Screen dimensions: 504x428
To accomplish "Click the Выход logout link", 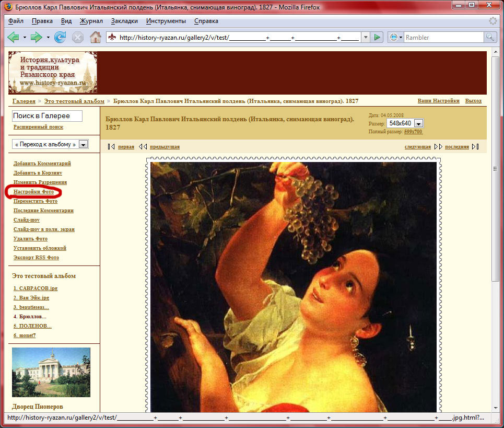I will click(x=473, y=101).
